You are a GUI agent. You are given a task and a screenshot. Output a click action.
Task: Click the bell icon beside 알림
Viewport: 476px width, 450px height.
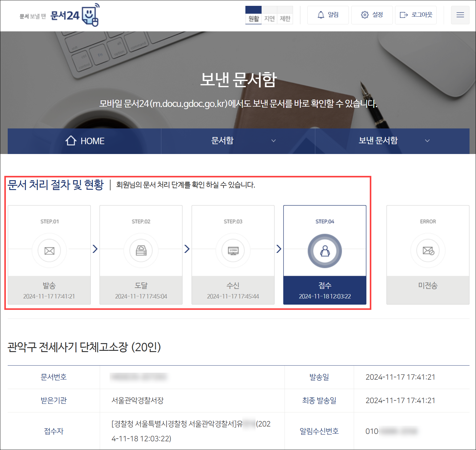click(321, 15)
